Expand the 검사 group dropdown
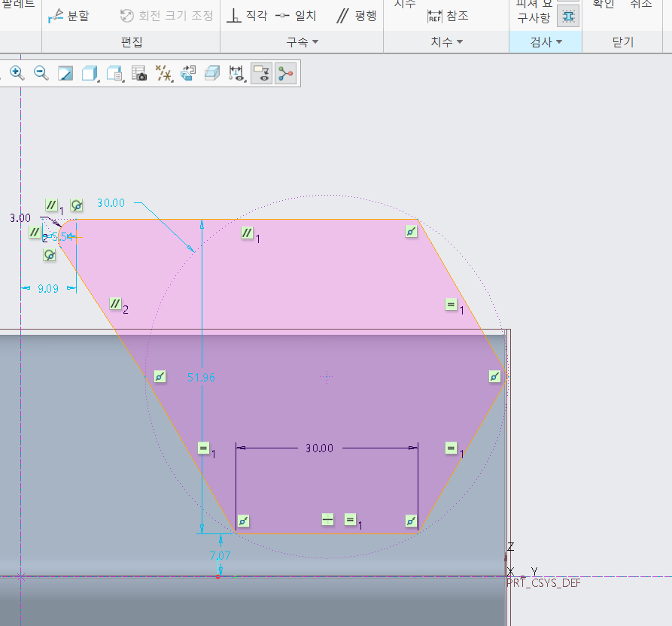The width and height of the screenshot is (672, 626). click(x=546, y=42)
